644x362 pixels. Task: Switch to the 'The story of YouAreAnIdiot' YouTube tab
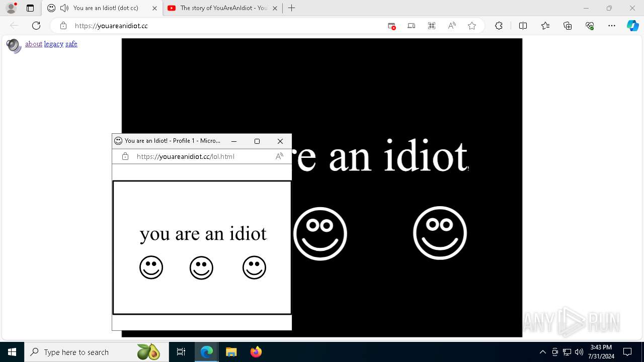(223, 8)
